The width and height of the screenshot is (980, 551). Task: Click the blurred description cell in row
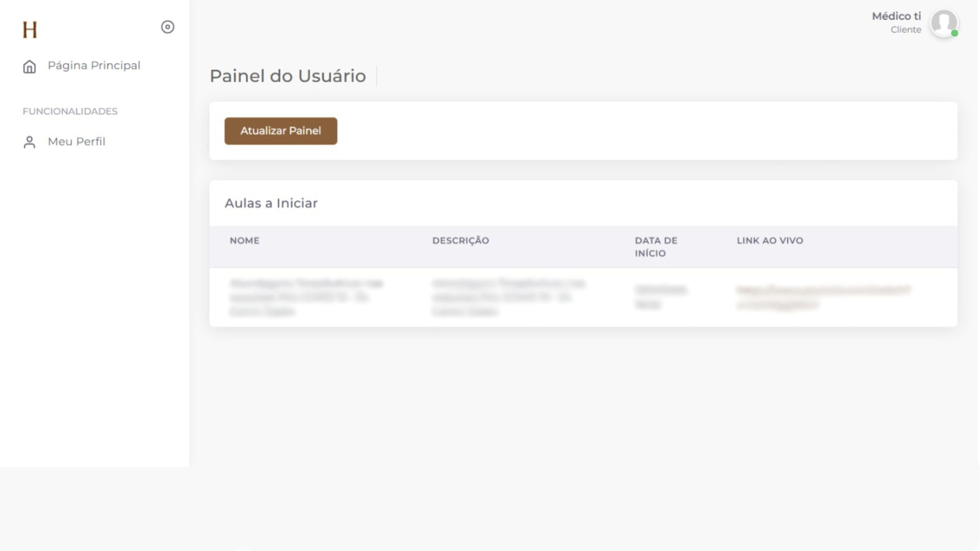(x=508, y=297)
